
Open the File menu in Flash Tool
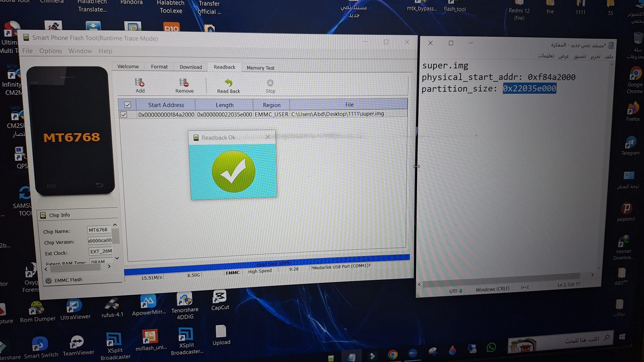[x=27, y=51]
